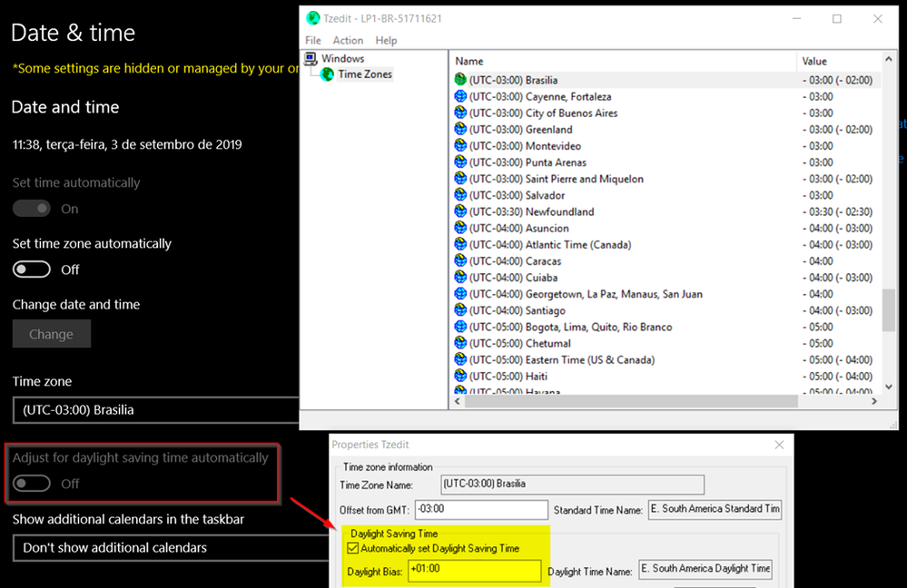Click value "- 03:30 (- 02:30)" for Newfoundland

click(838, 211)
